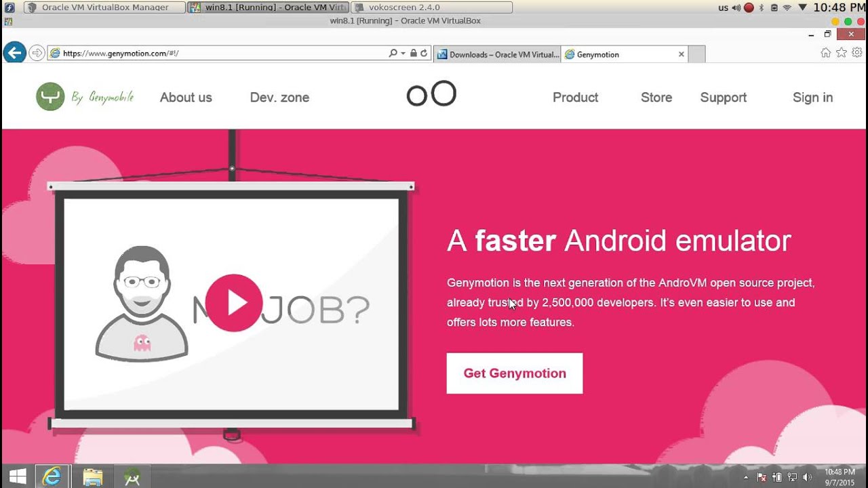Show hidden system tray icons arrow
The width and height of the screenshot is (868, 488).
[x=746, y=477]
